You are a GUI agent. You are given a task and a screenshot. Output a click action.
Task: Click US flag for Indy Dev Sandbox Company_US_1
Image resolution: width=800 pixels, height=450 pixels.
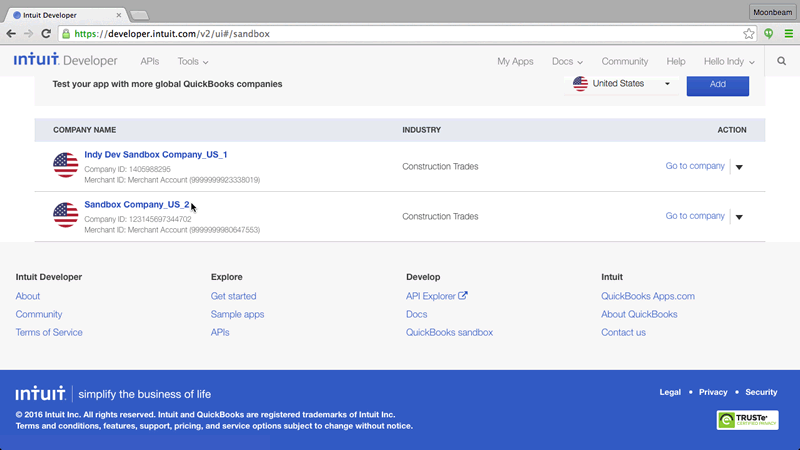pyautogui.click(x=66, y=165)
